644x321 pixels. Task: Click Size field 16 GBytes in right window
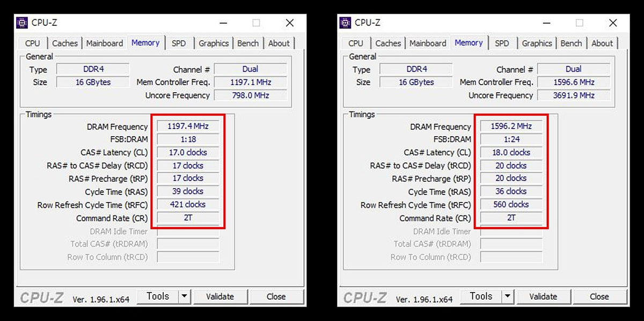click(x=416, y=82)
